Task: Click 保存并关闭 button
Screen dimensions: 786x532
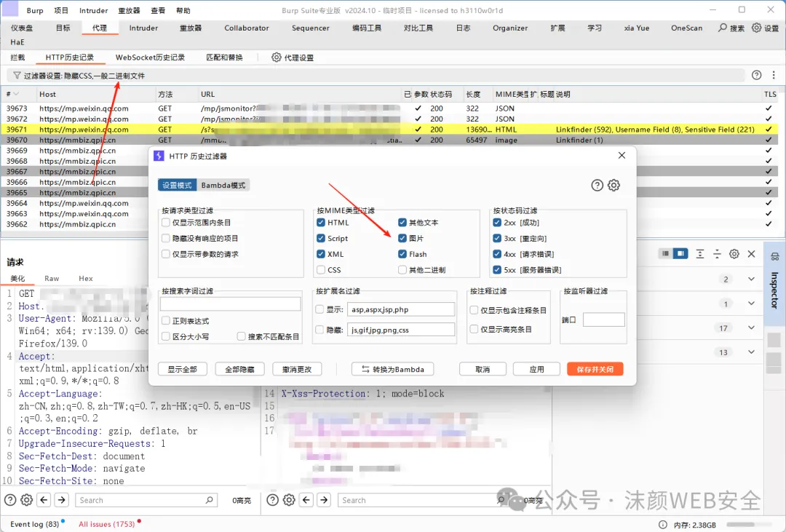Action: (595, 369)
